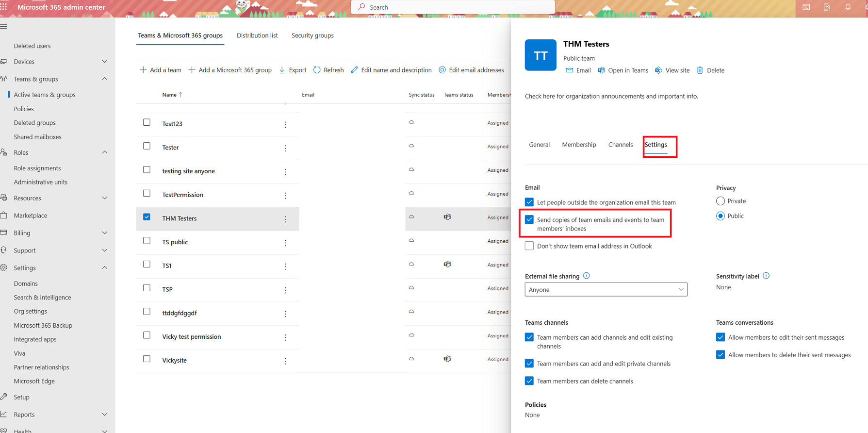This screenshot has width=868, height=433.
Task: Click the Refresh circular arrow icon
Action: coord(317,70)
